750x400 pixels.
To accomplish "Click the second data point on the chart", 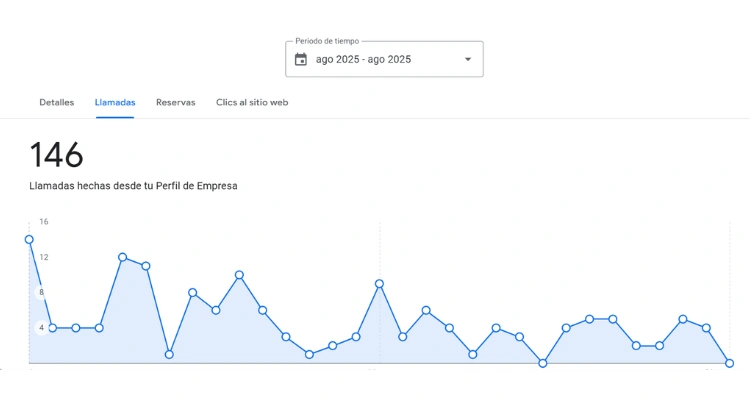I will pyautogui.click(x=52, y=328).
